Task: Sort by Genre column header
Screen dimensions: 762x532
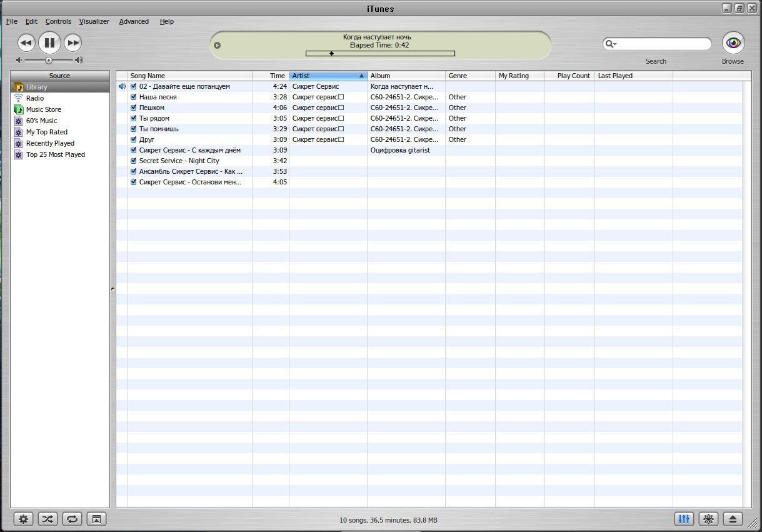Action: 470,76
